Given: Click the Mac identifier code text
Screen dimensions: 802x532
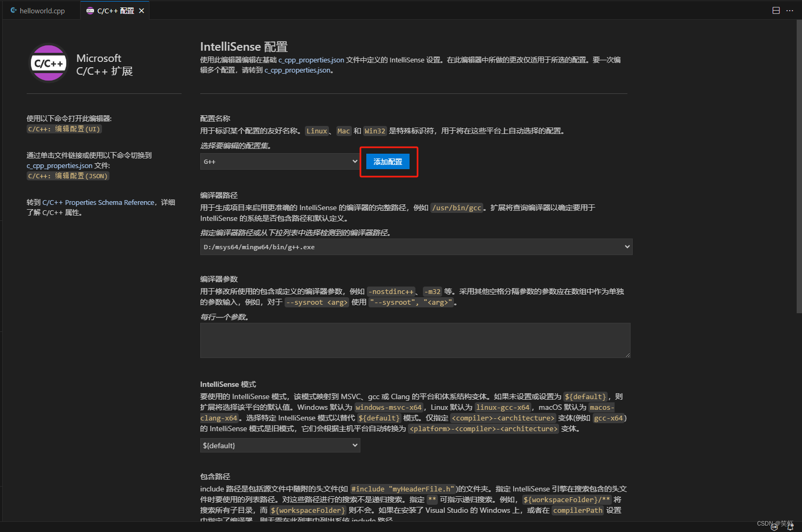Looking at the screenshot, I should (x=344, y=131).
